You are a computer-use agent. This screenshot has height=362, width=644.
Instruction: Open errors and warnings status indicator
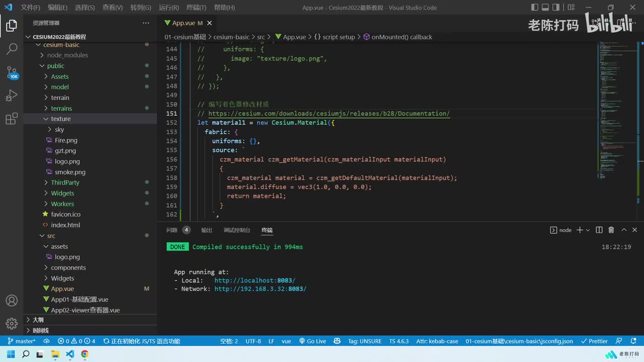[x=76, y=341]
